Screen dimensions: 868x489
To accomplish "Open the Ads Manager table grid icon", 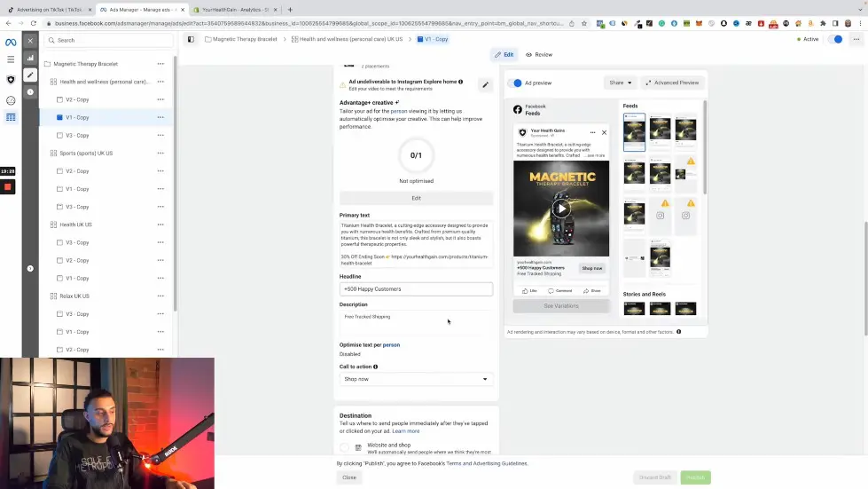I will [x=11, y=117].
